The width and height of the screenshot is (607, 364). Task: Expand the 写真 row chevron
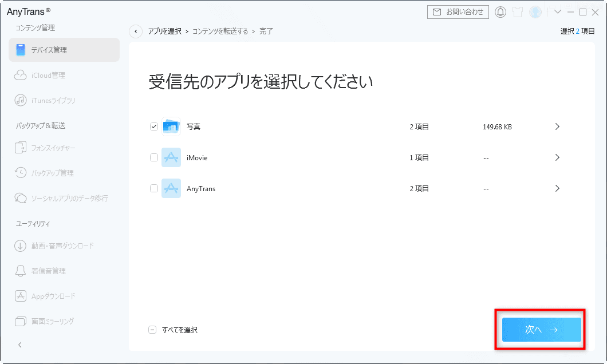point(557,126)
